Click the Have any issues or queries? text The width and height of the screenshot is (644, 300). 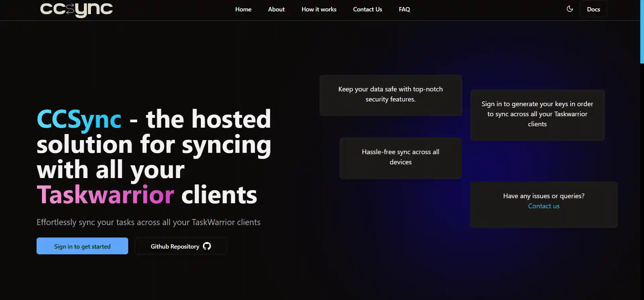pos(544,196)
